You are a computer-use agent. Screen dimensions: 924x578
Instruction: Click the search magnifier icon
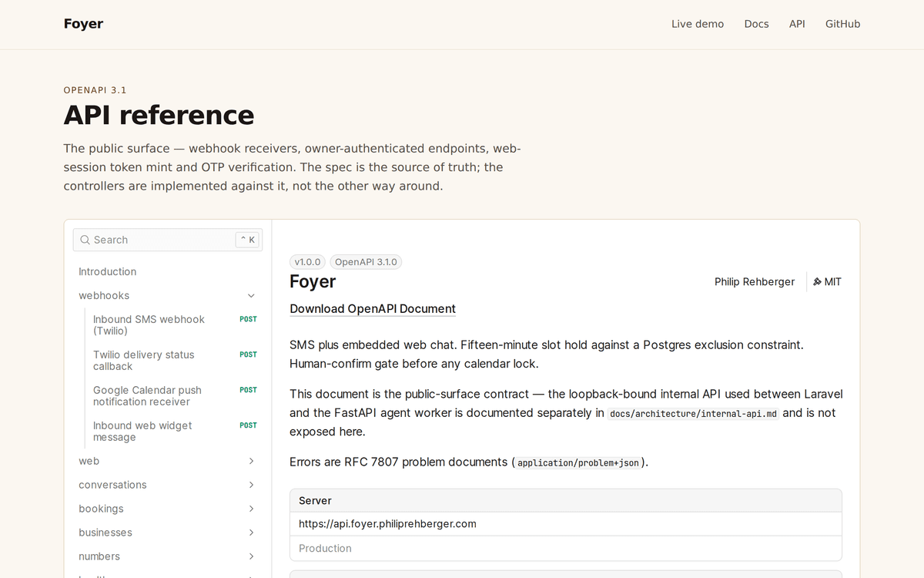85,240
